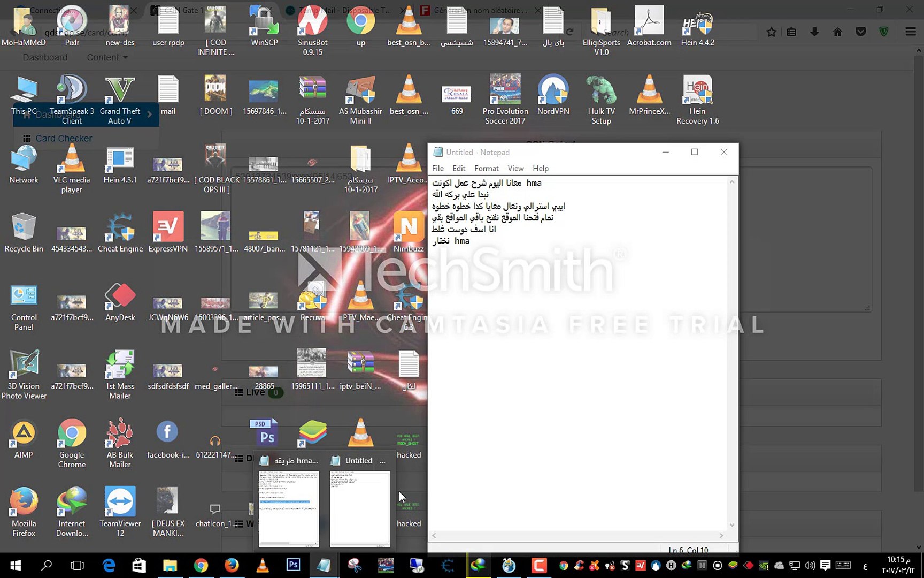This screenshot has width=924, height=578.
Task: Select the Mozilla Firefox desktop shortcut
Action: (x=24, y=512)
